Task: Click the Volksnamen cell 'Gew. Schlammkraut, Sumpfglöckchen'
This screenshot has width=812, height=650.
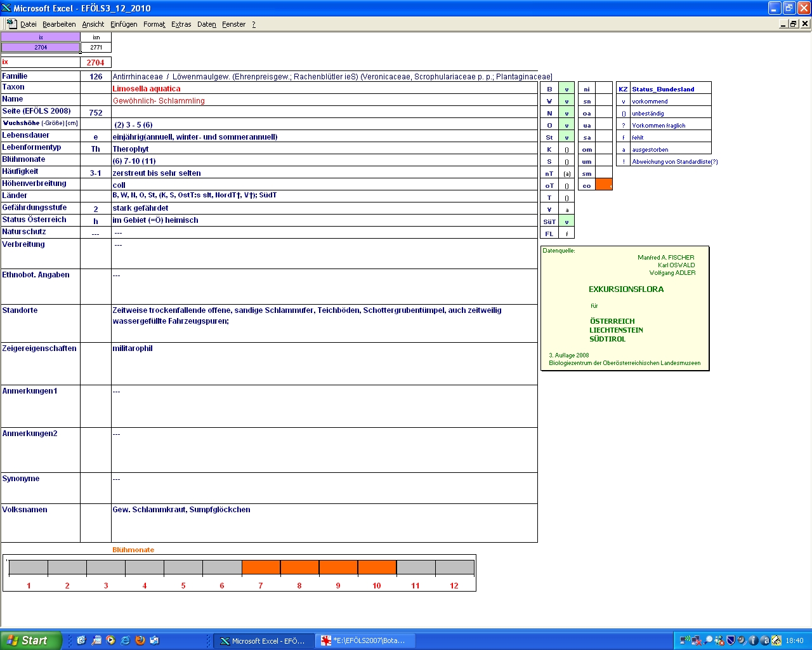Action: click(x=324, y=523)
